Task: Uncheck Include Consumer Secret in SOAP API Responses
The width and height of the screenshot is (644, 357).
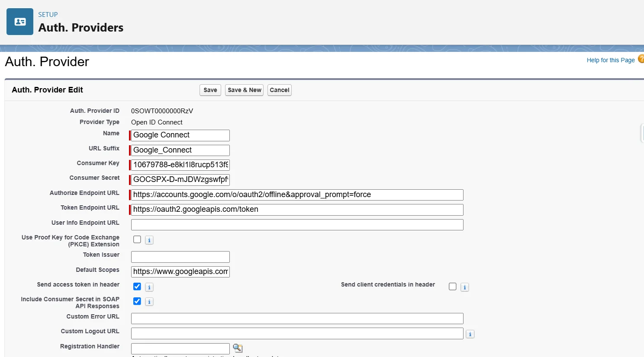Action: tap(137, 301)
